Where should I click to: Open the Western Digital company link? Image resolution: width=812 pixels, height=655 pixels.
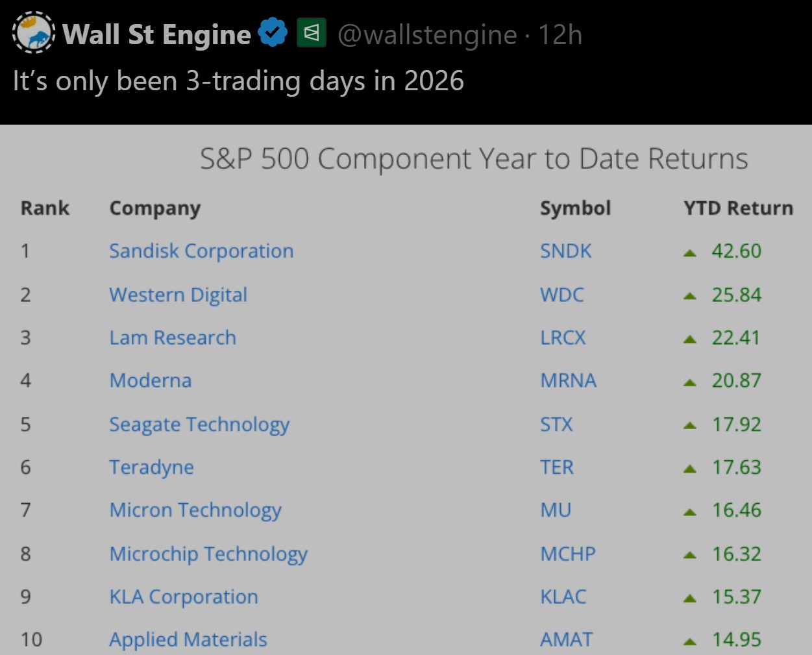[x=178, y=295]
